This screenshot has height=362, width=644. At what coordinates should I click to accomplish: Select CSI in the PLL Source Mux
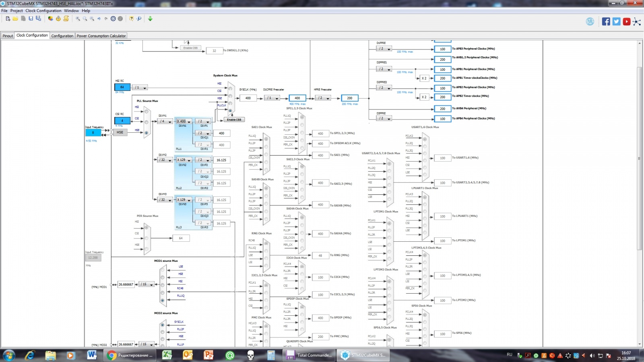coord(147,122)
